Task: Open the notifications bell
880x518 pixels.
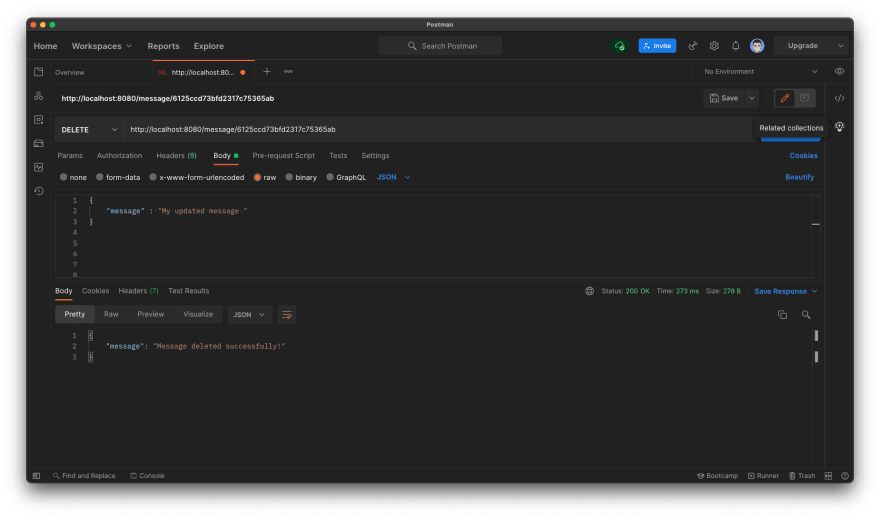Action: pyautogui.click(x=735, y=46)
